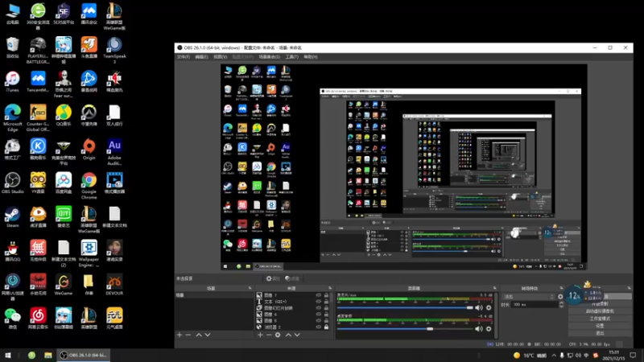This screenshot has height=362, width=644.
Task: Unlock the 浏览器 2 source lock icon
Action: coord(327,327)
